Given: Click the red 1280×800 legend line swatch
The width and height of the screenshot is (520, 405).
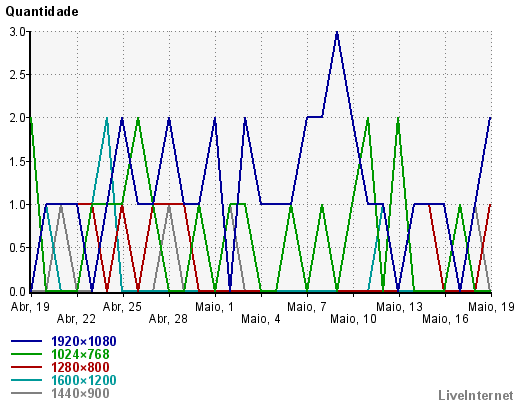Looking at the screenshot, I should 27,367.
